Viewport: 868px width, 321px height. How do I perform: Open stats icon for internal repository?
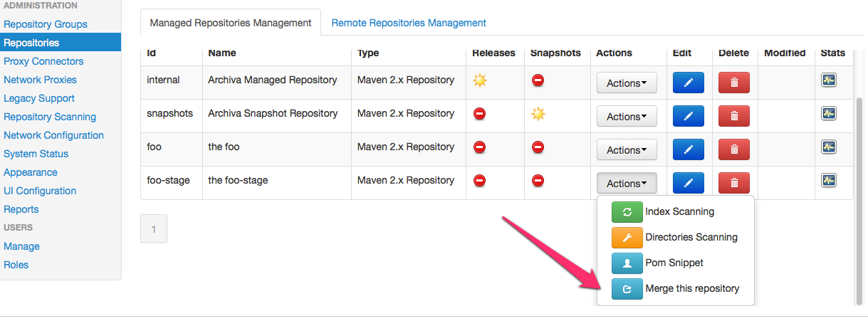click(x=828, y=80)
